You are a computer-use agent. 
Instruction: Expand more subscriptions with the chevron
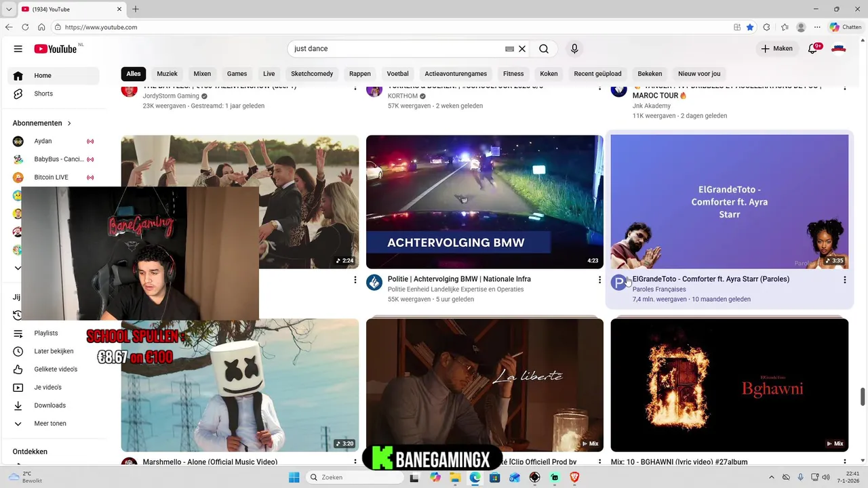pos(18,268)
